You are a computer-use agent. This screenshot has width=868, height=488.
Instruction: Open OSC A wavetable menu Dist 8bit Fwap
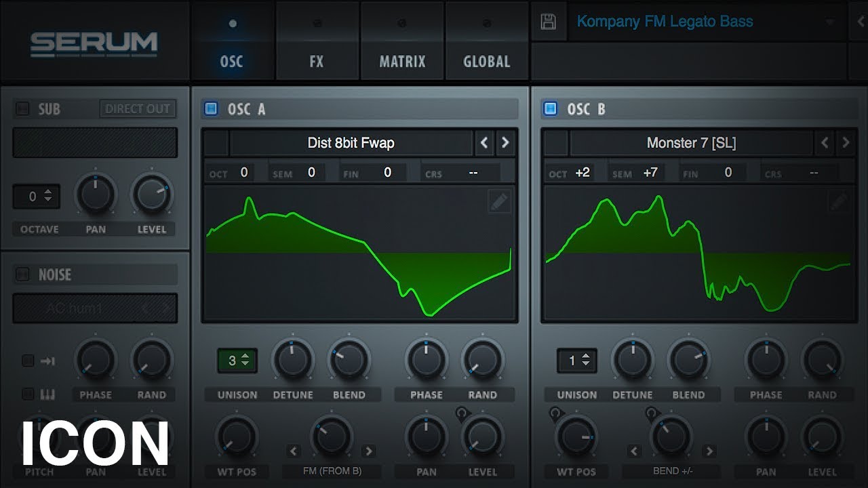[351, 143]
